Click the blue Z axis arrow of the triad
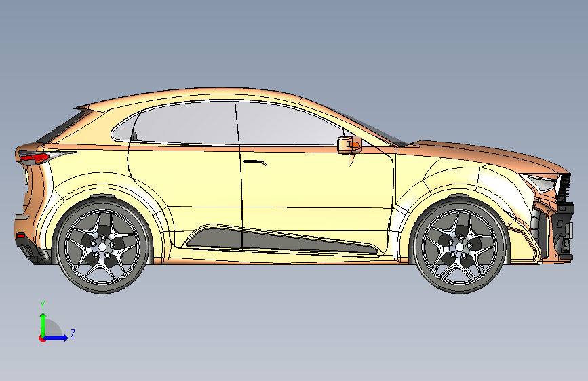The width and height of the screenshot is (588, 381). [x=56, y=338]
